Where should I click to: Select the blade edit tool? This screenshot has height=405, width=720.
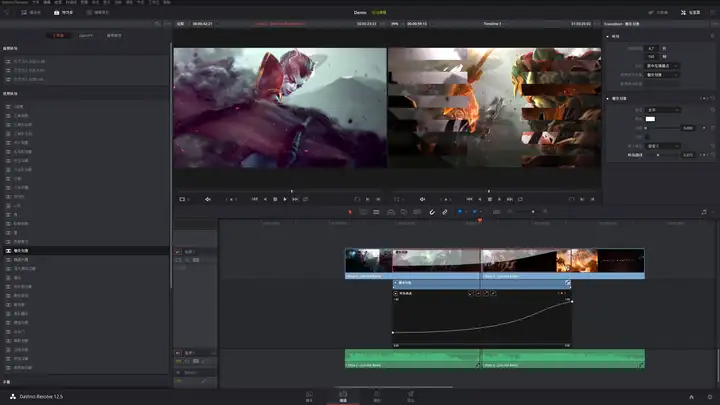(376, 212)
